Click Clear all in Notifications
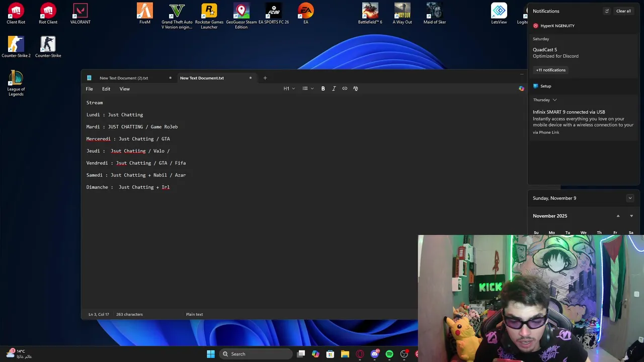The height and width of the screenshot is (362, 644). tap(623, 11)
